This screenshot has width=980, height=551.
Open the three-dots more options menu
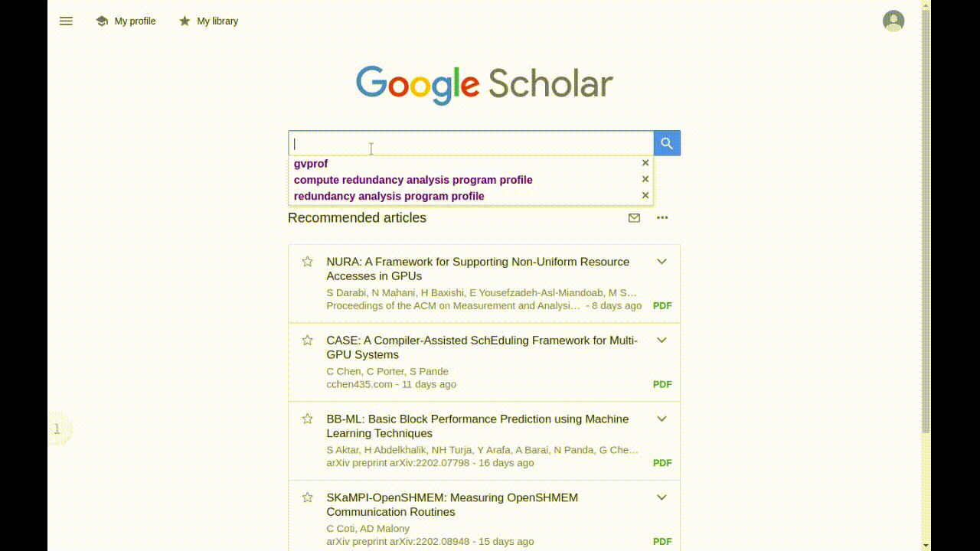(x=662, y=218)
